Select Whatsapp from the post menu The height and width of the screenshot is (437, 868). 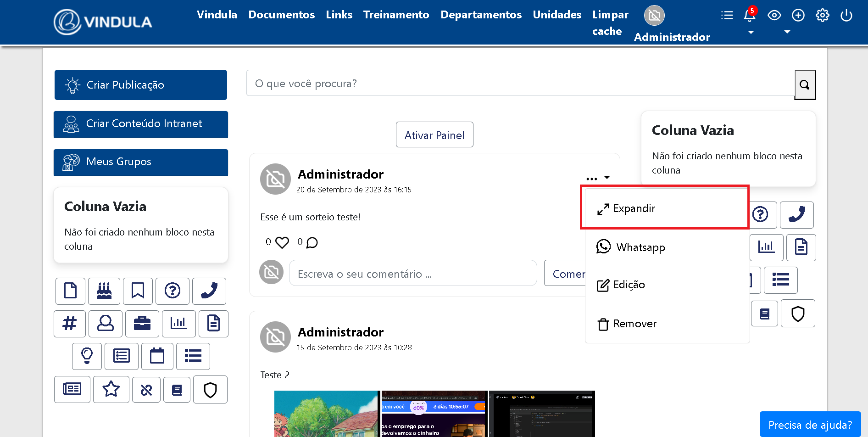point(640,247)
